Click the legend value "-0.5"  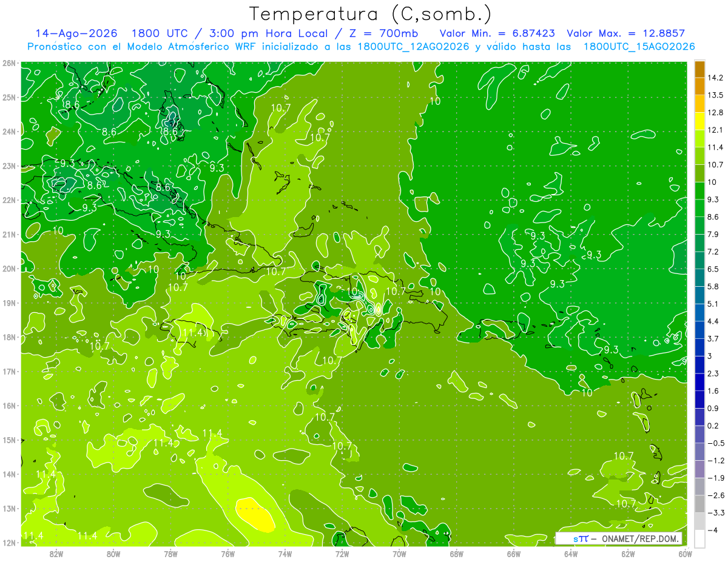click(x=716, y=443)
